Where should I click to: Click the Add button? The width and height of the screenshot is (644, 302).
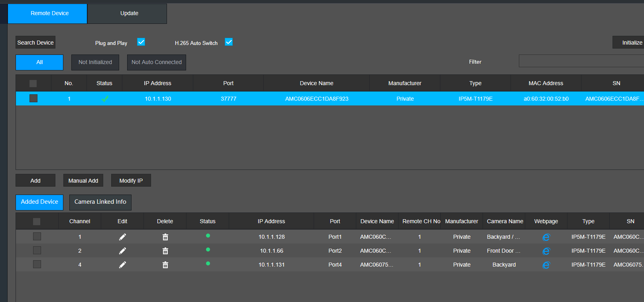[x=35, y=181]
